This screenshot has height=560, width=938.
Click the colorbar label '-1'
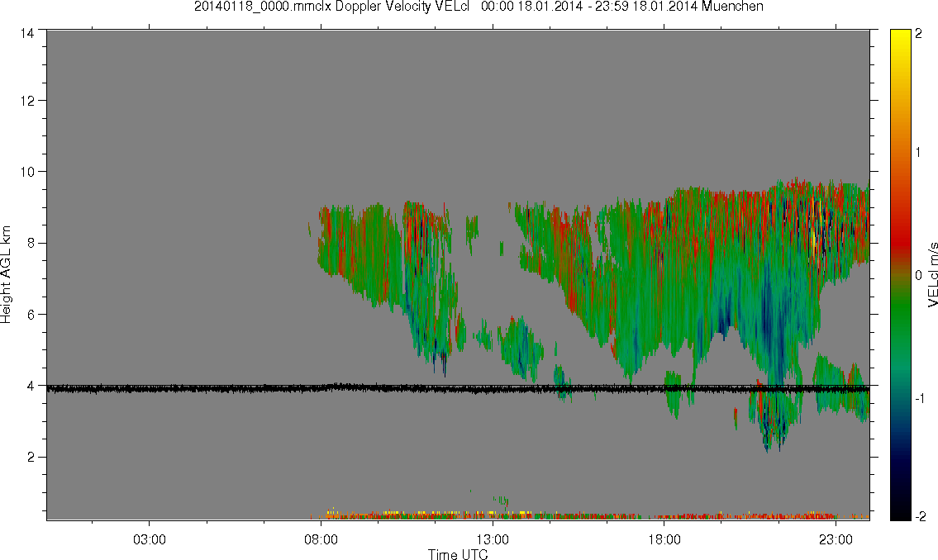[x=919, y=398]
